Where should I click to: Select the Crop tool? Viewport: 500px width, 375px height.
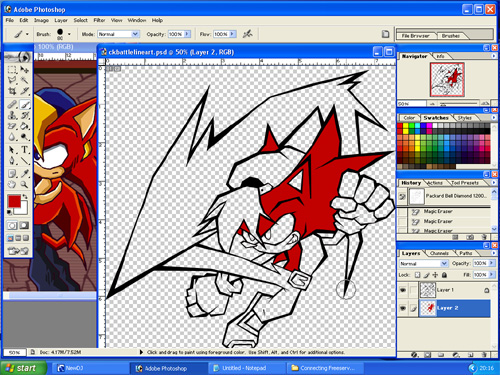pos(12,91)
